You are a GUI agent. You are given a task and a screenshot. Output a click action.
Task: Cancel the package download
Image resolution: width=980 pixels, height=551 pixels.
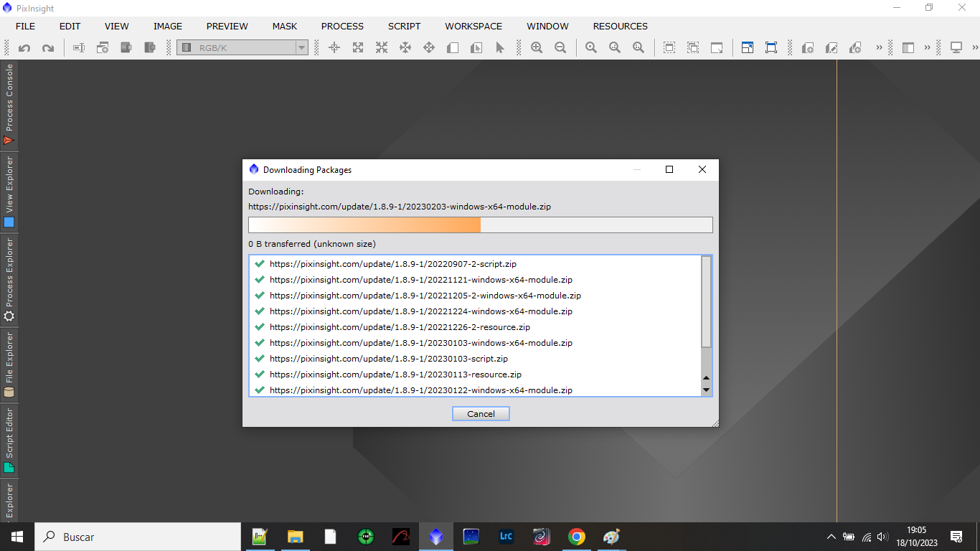click(481, 414)
